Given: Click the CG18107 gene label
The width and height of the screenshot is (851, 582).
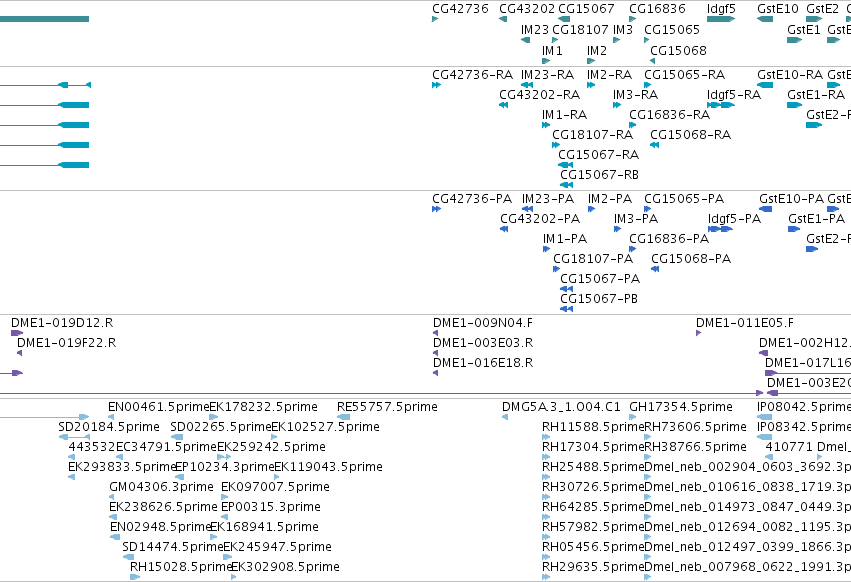Looking at the screenshot, I should (x=580, y=30).
